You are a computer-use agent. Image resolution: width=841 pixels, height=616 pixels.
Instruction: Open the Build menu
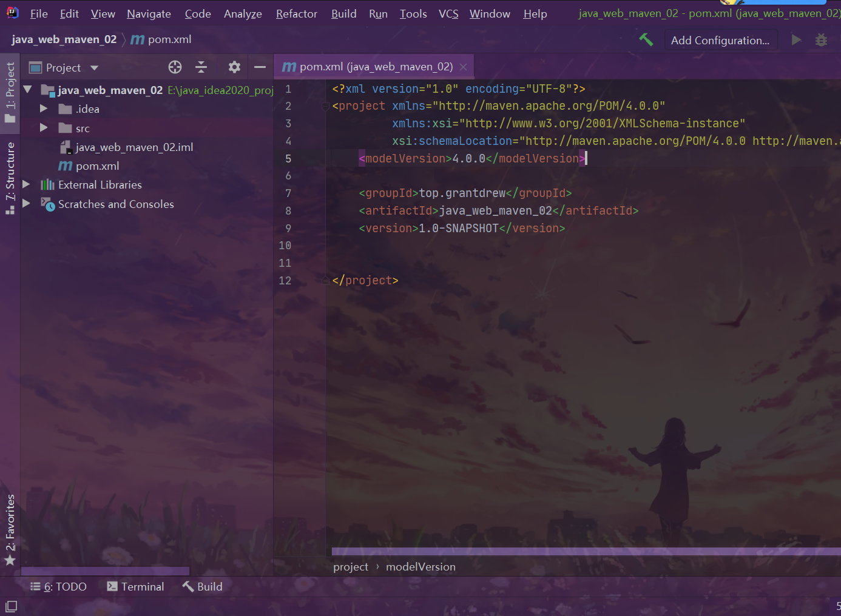tap(343, 13)
